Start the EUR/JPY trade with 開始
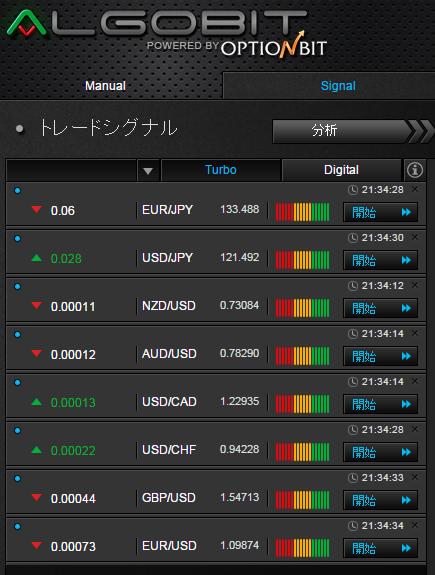Screen dimensions: 435x575 click(x=380, y=212)
